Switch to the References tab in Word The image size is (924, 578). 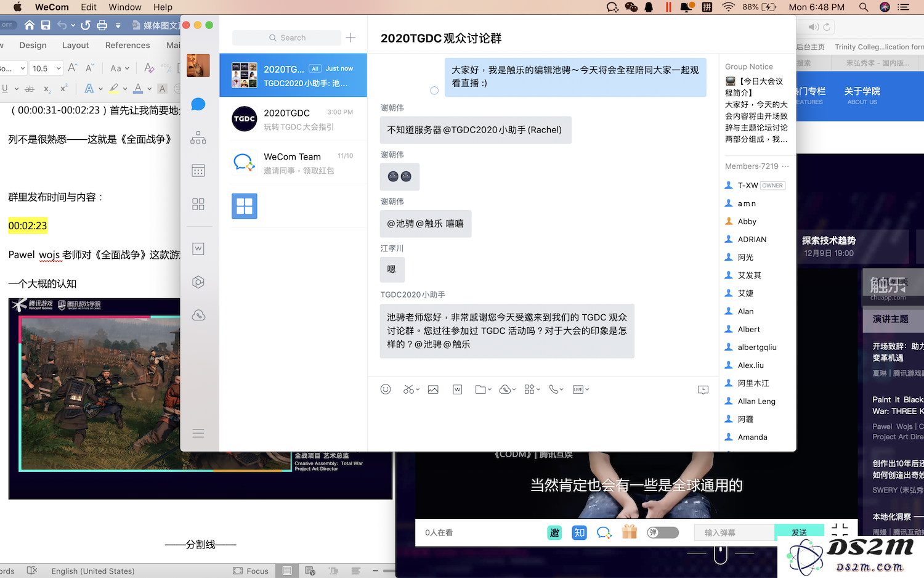pos(128,45)
